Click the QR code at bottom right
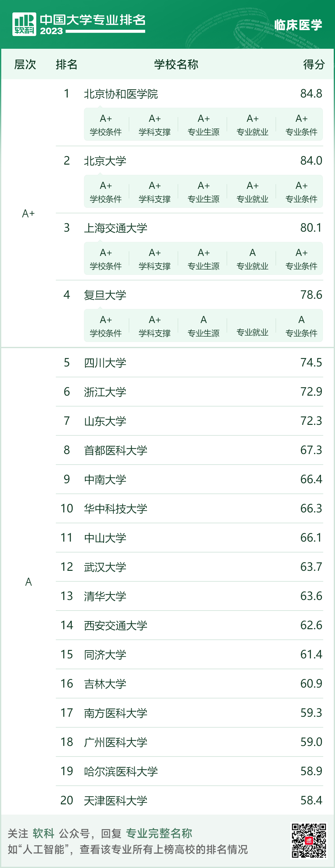 [x=309, y=840]
